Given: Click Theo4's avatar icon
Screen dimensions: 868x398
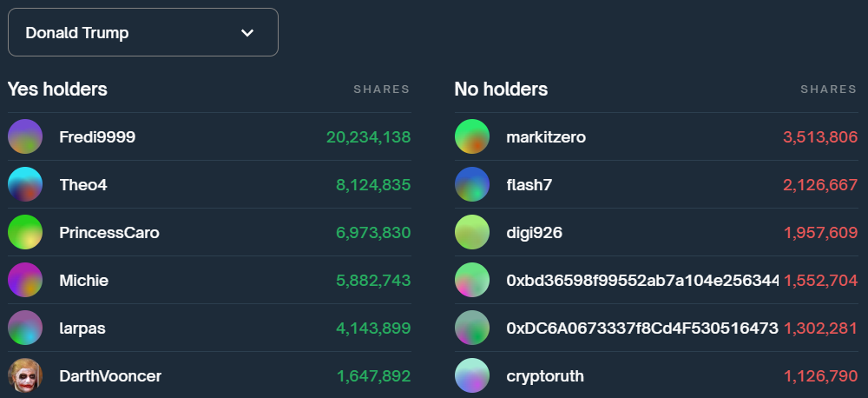Looking at the screenshot, I should click(x=25, y=184).
